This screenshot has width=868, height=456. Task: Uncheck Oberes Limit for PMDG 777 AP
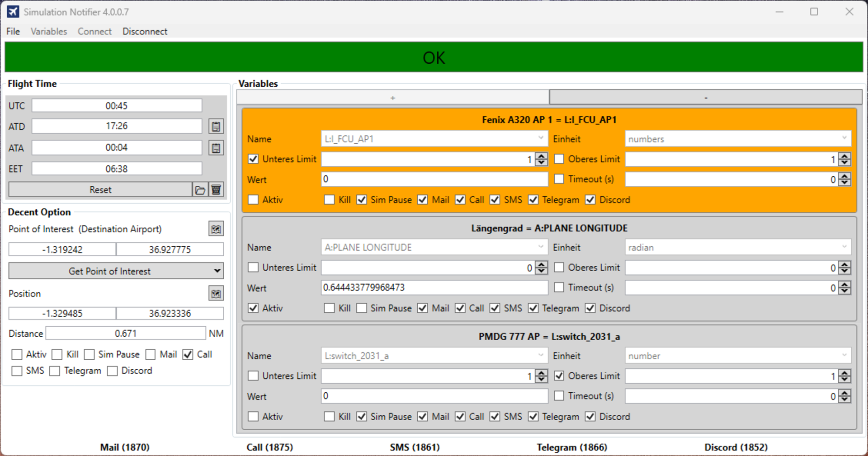tap(559, 376)
